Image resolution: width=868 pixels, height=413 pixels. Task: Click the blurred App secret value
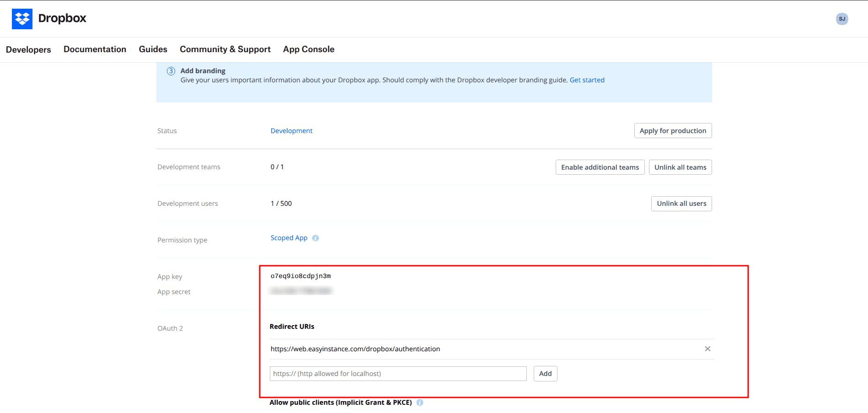click(301, 291)
